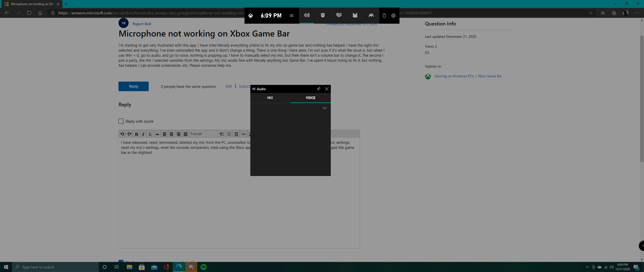
Task: Click the Edit link
Action: point(229,86)
